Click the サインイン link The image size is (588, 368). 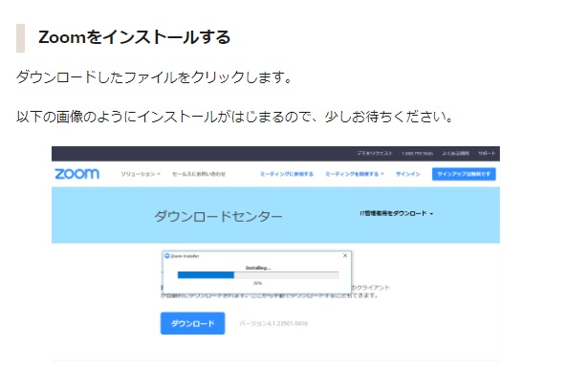click(x=407, y=174)
